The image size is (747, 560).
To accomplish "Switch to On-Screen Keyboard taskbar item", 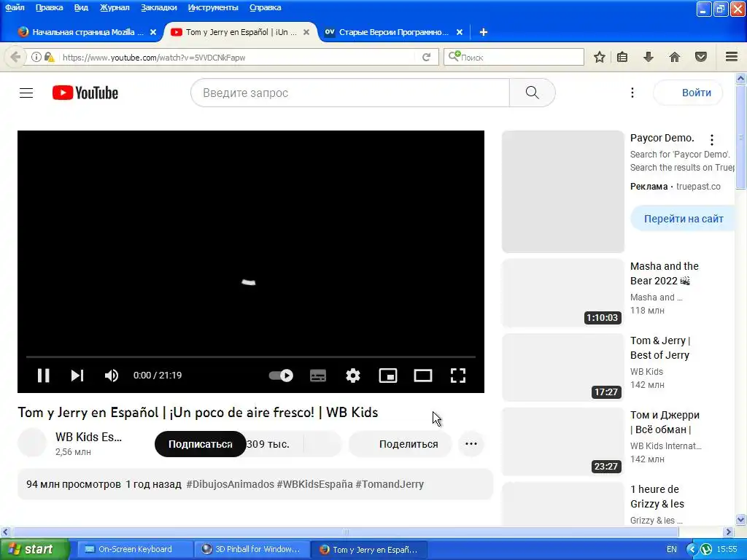I will point(135,550).
